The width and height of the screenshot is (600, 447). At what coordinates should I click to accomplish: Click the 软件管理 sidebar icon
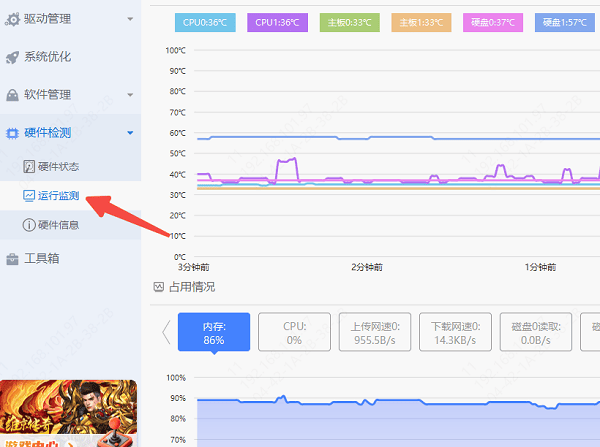click(x=13, y=95)
